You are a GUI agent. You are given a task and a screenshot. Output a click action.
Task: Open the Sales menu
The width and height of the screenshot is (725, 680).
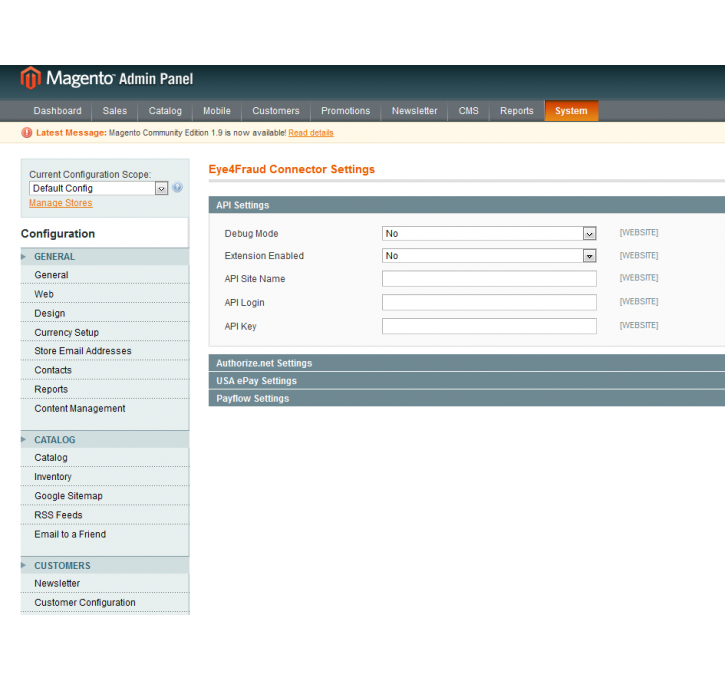point(115,111)
